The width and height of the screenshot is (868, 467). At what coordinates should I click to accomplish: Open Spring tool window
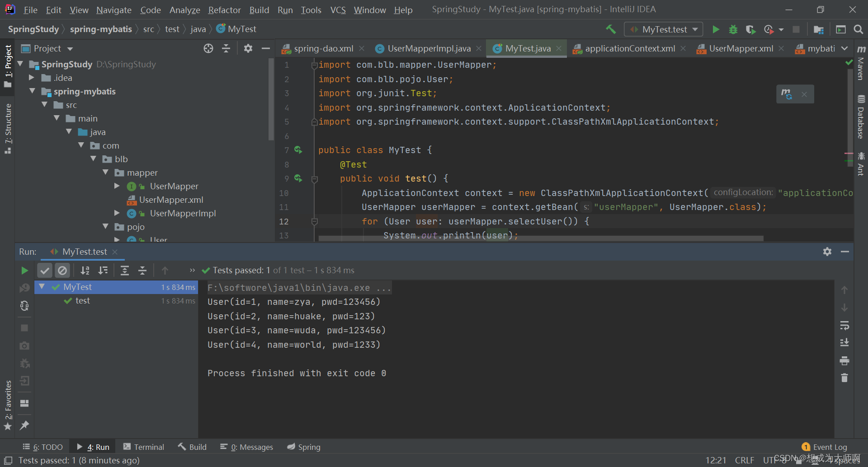(x=304, y=447)
